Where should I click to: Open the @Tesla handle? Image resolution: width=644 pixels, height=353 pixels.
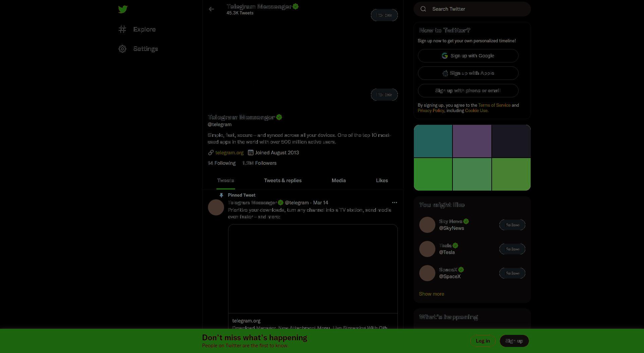click(447, 252)
